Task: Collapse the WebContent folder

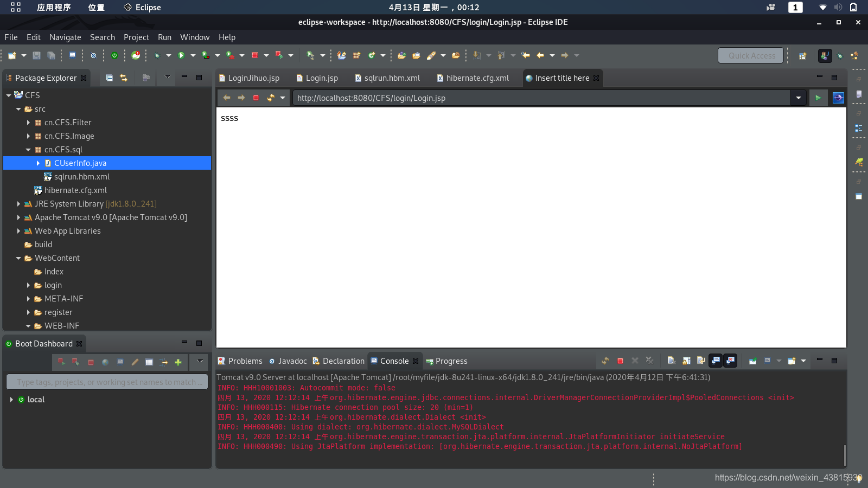Action: coord(18,258)
